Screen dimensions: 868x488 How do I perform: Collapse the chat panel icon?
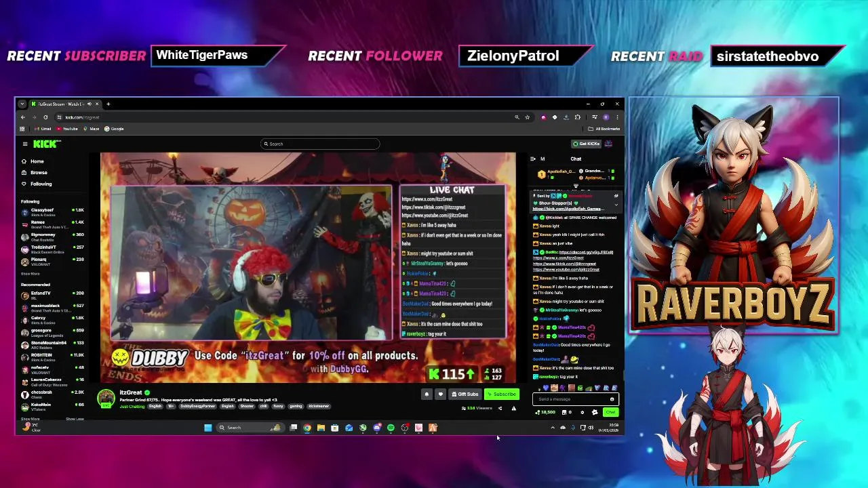532,159
